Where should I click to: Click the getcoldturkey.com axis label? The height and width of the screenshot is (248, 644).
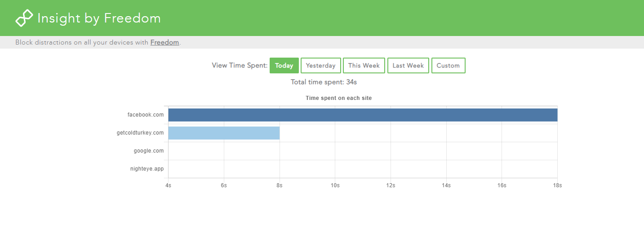pyautogui.click(x=140, y=133)
